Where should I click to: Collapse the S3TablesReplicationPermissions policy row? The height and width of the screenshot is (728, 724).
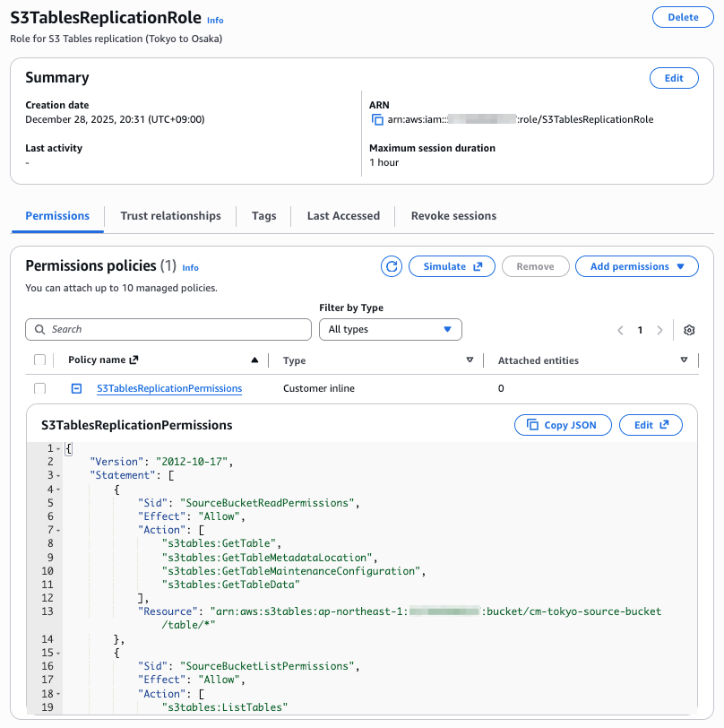point(77,389)
